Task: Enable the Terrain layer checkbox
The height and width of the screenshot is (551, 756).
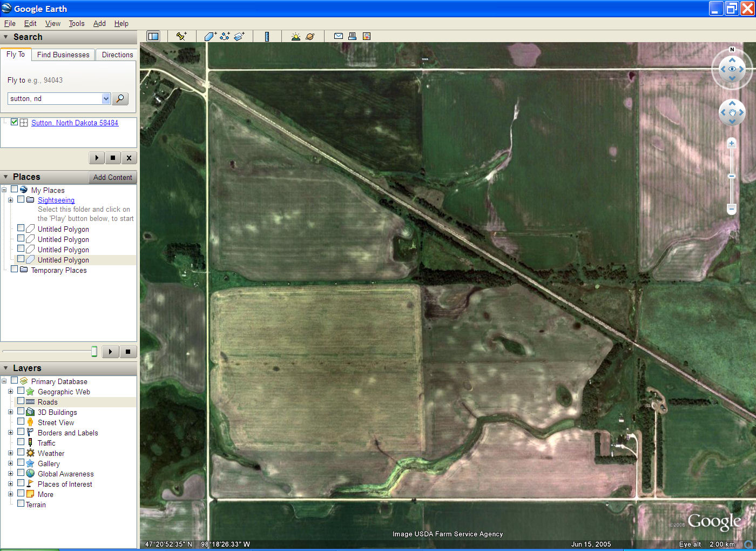Action: 21,504
